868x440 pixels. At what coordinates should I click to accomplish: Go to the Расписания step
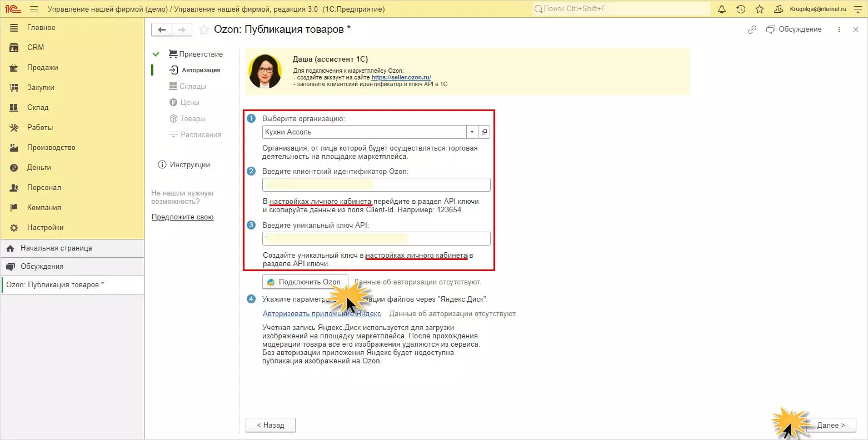[195, 134]
